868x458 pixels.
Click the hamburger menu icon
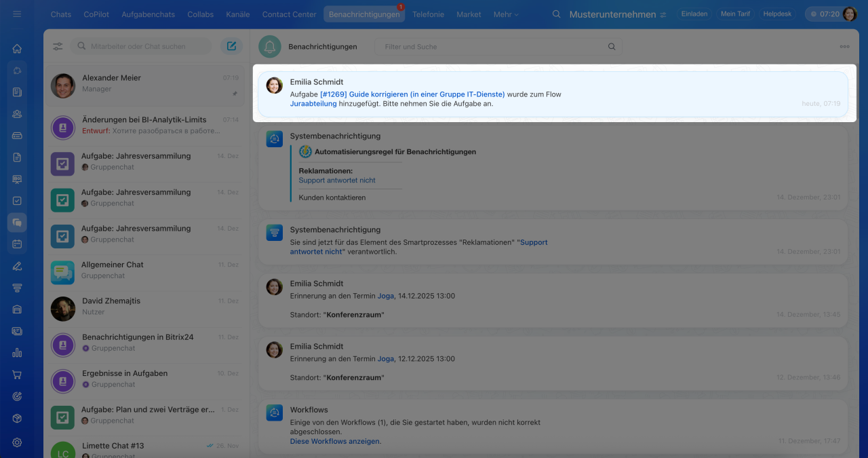coord(17,14)
